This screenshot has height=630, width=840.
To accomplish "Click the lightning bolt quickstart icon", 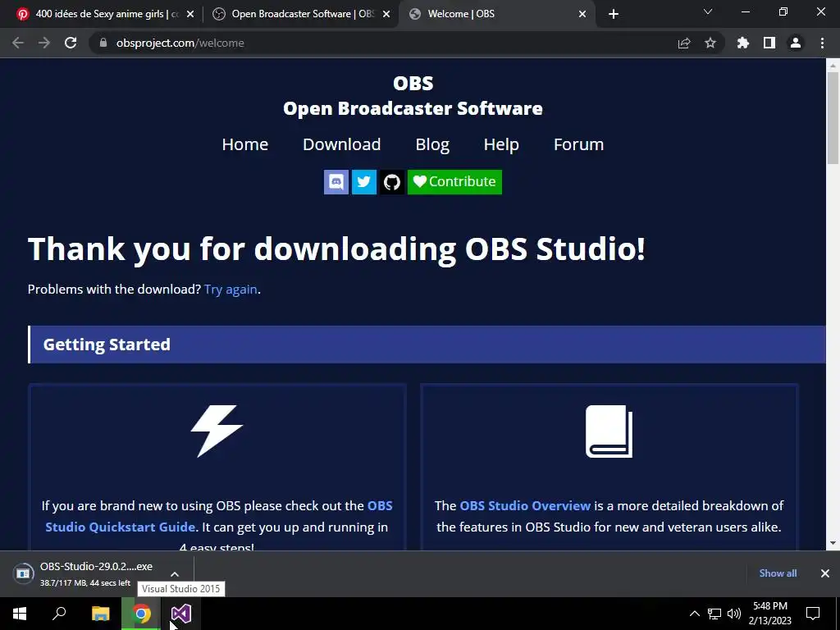I will 217,431.
